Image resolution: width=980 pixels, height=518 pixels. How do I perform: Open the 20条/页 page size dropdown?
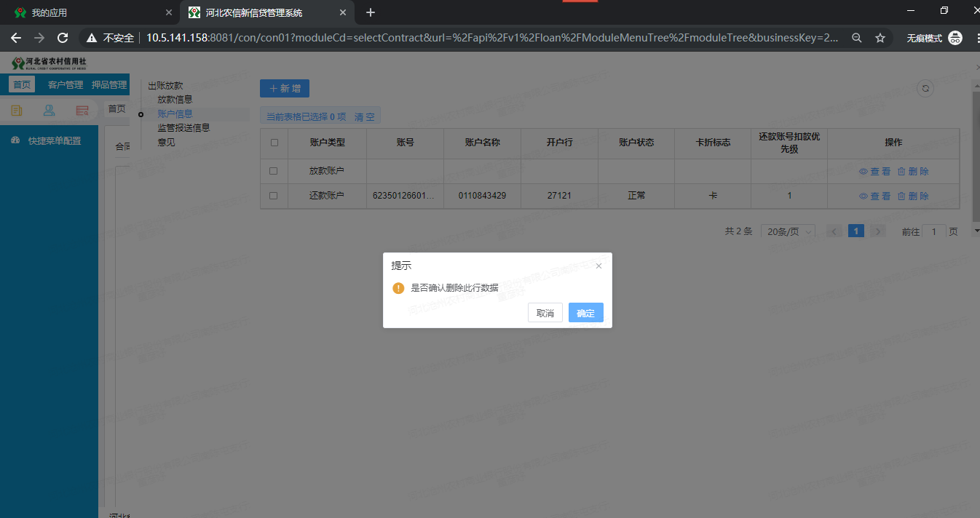(x=787, y=231)
